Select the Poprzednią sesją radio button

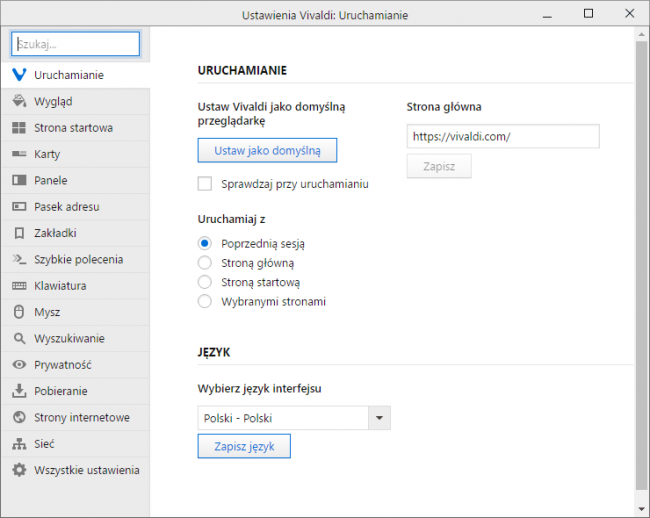coord(205,243)
